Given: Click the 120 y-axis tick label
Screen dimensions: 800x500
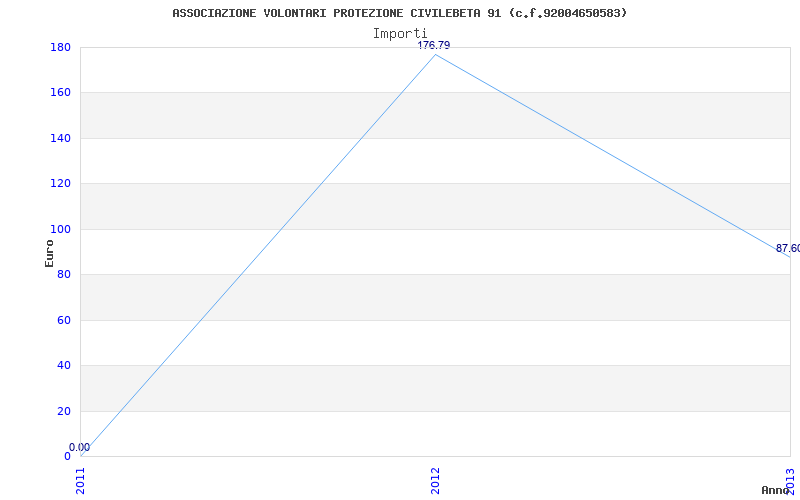Looking at the screenshot, I should point(60,184).
